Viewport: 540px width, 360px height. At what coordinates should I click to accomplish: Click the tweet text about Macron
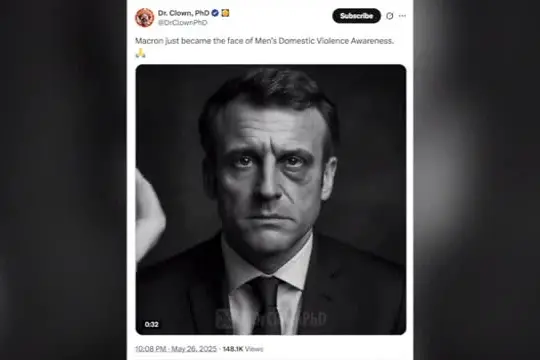point(264,41)
